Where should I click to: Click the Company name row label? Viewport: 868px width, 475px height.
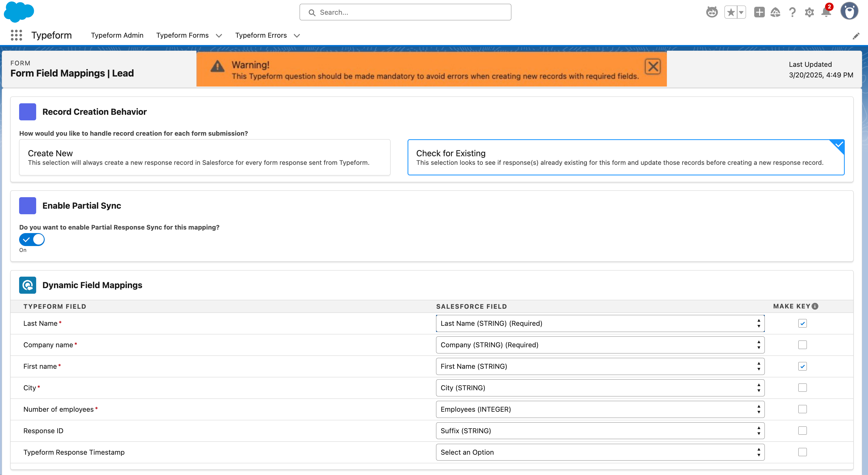tap(48, 345)
